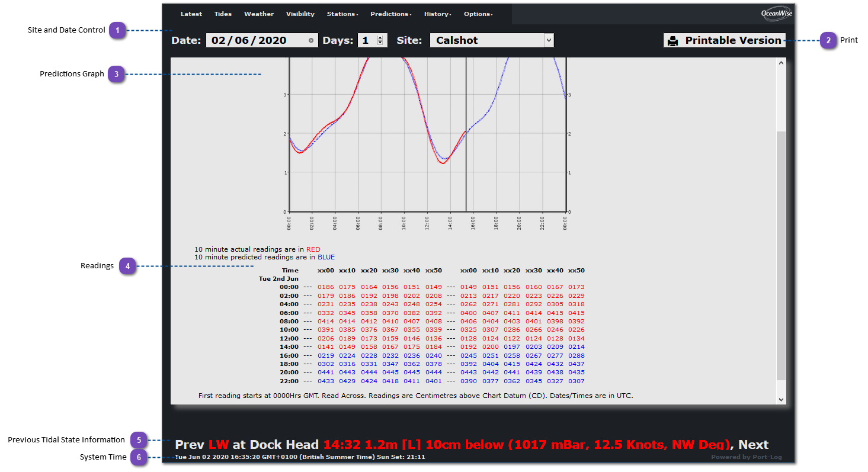Click the purple number 3 annotation badge
The image size is (868, 472).
click(x=117, y=74)
